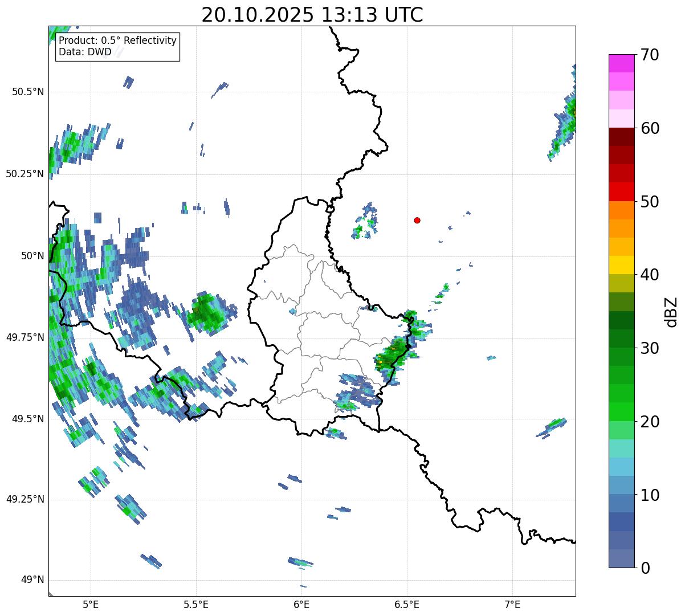
Task: Click the 7°E longitude label
Action: (513, 605)
